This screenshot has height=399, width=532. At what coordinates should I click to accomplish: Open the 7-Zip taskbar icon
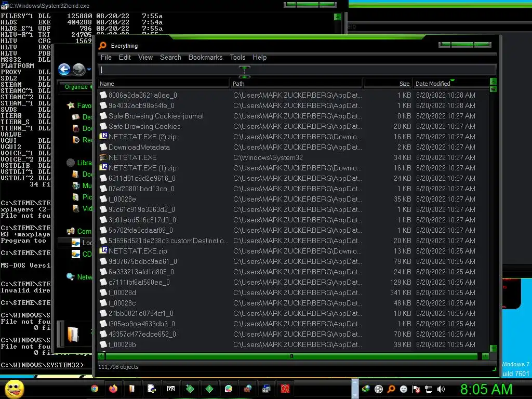170,389
